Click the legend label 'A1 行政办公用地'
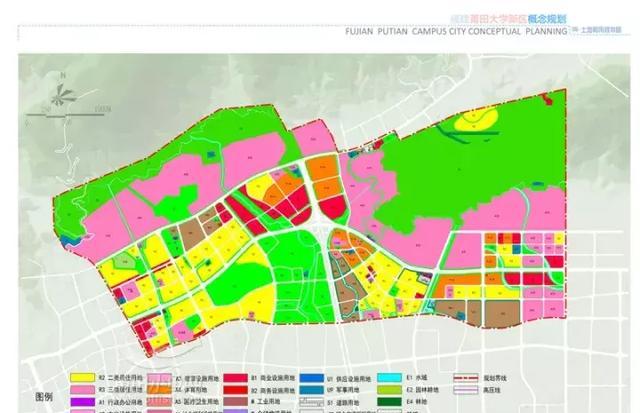640x413 pixels. [120, 402]
